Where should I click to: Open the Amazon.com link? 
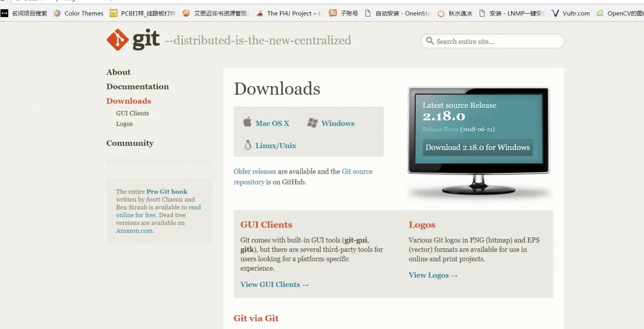(135, 231)
